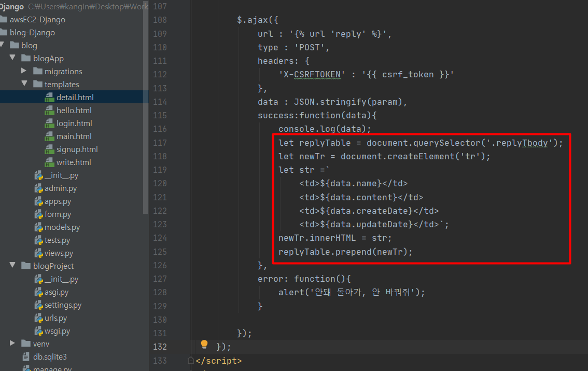Click the Python icon beside admin.py
The width and height of the screenshot is (588, 371).
(x=38, y=188)
